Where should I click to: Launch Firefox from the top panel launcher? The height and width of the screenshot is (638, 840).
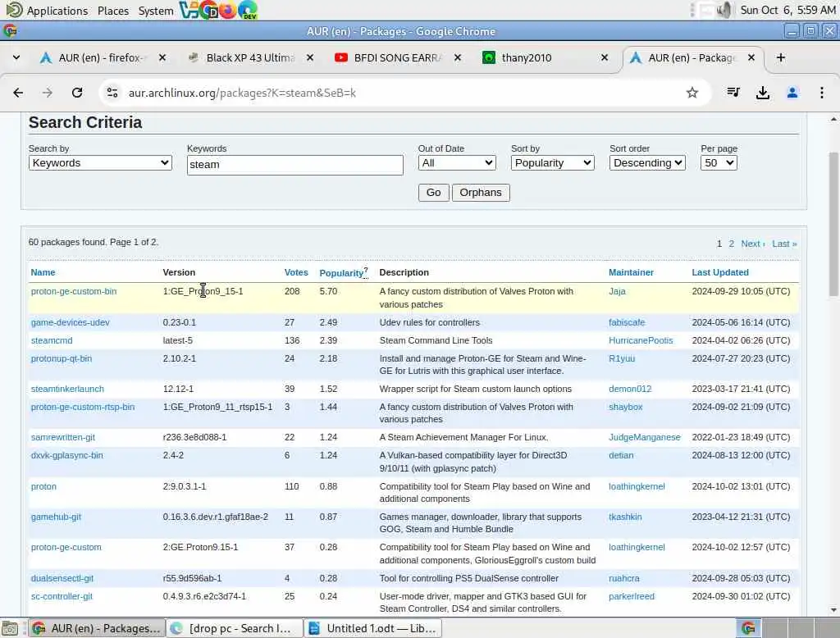pyautogui.click(x=228, y=10)
